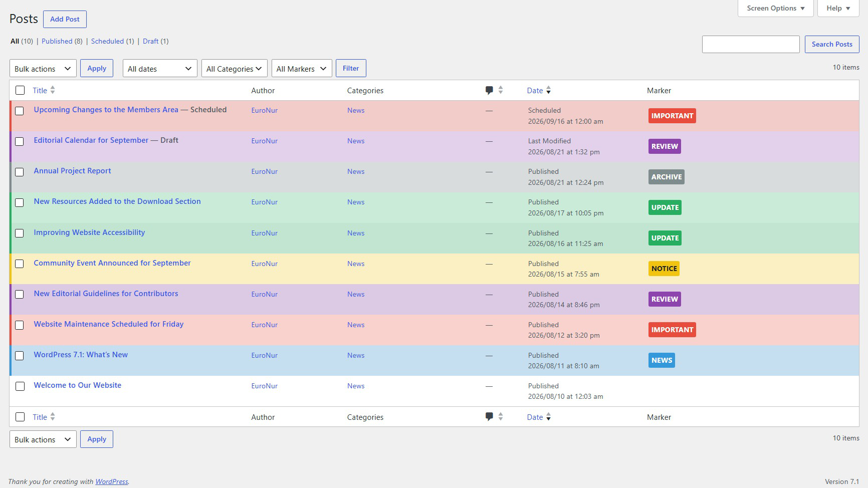Viewport: 868px width, 488px height.
Task: Click the Add Post button
Action: (65, 19)
